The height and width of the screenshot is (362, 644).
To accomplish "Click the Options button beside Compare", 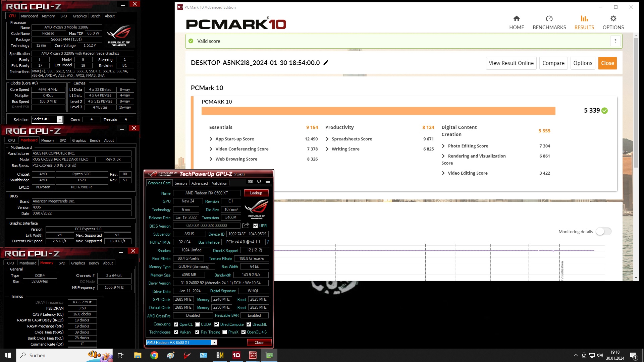I will tap(583, 63).
